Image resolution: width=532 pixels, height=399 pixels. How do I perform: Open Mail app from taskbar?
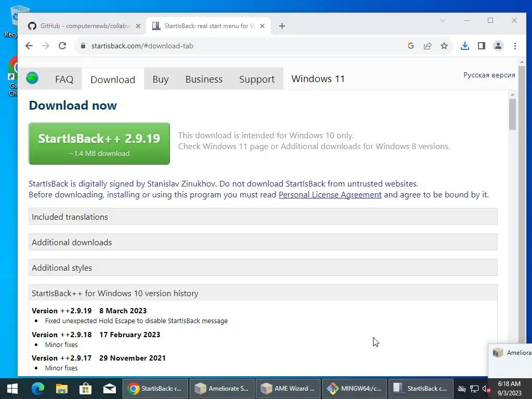pos(110,389)
